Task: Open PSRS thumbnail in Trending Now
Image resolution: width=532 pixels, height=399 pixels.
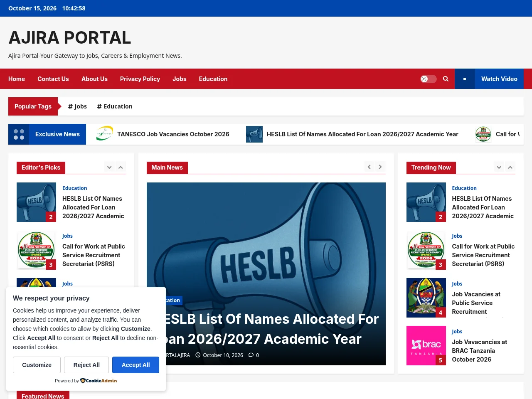Action: tap(426, 250)
